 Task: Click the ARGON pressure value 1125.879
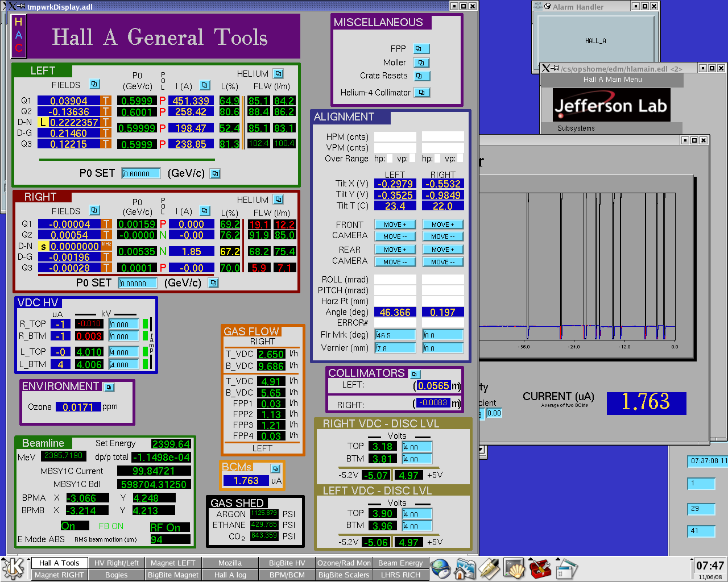point(264,513)
